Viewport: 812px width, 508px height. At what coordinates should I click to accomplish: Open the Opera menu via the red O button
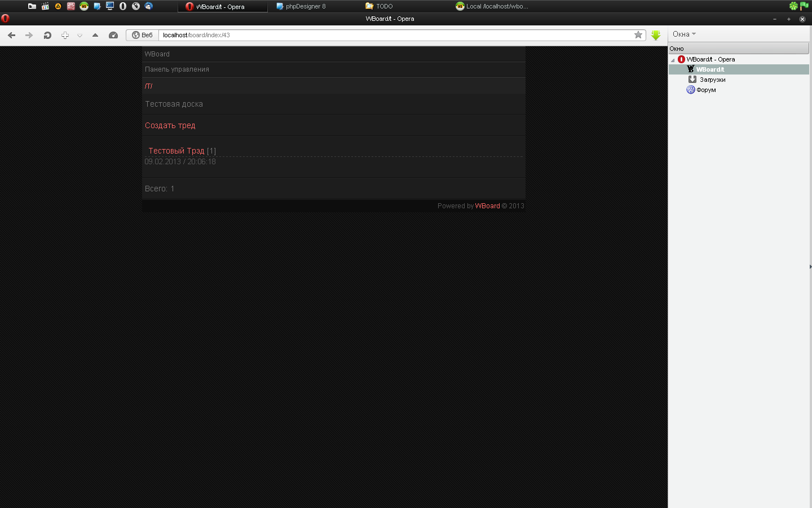6,18
